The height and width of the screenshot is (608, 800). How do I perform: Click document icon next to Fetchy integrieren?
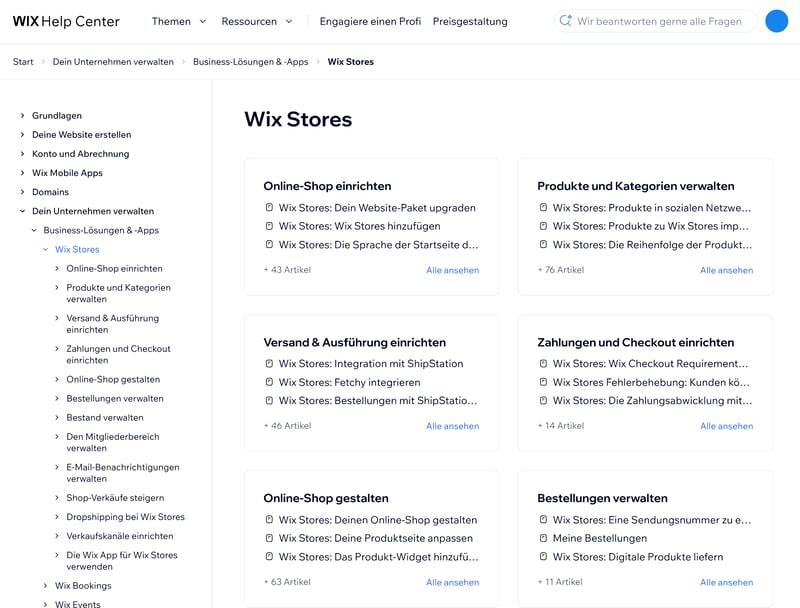[x=269, y=382]
